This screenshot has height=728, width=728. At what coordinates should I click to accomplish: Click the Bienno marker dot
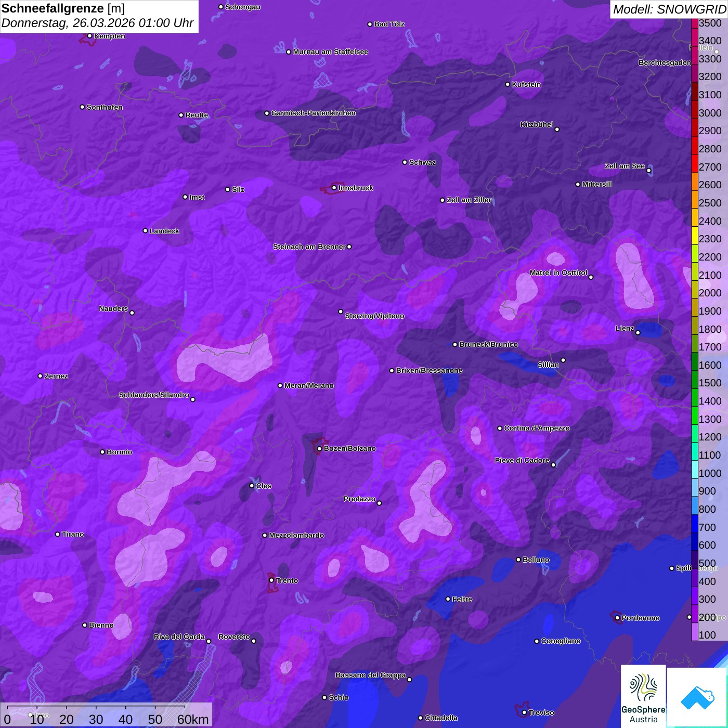coord(85,625)
